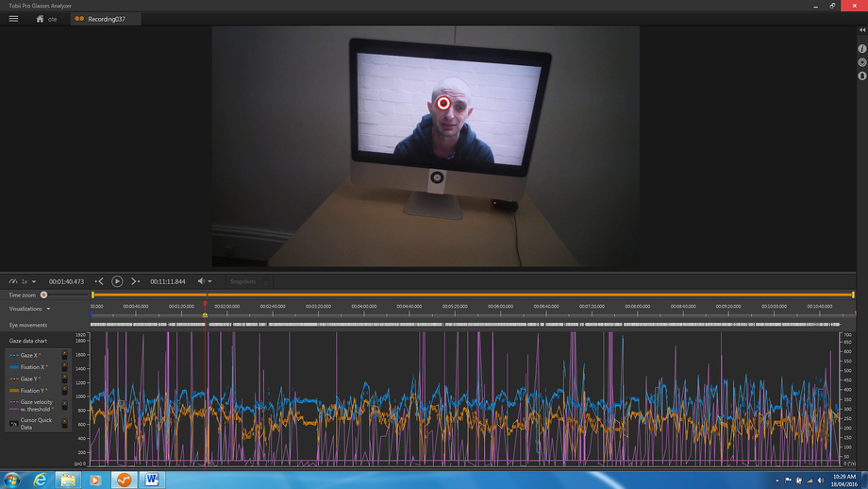Viewport: 868px width, 489px height.
Task: Click the Snapshots button
Action: (243, 281)
